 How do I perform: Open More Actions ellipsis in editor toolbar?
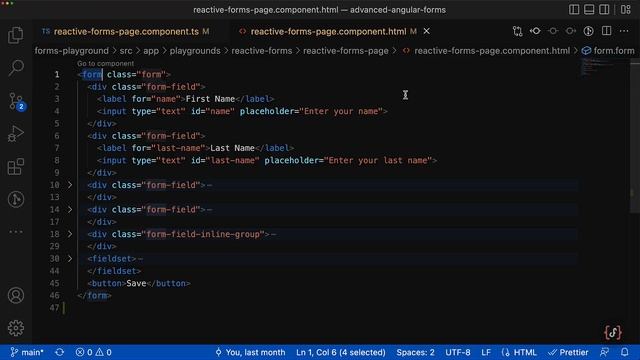tap(624, 31)
